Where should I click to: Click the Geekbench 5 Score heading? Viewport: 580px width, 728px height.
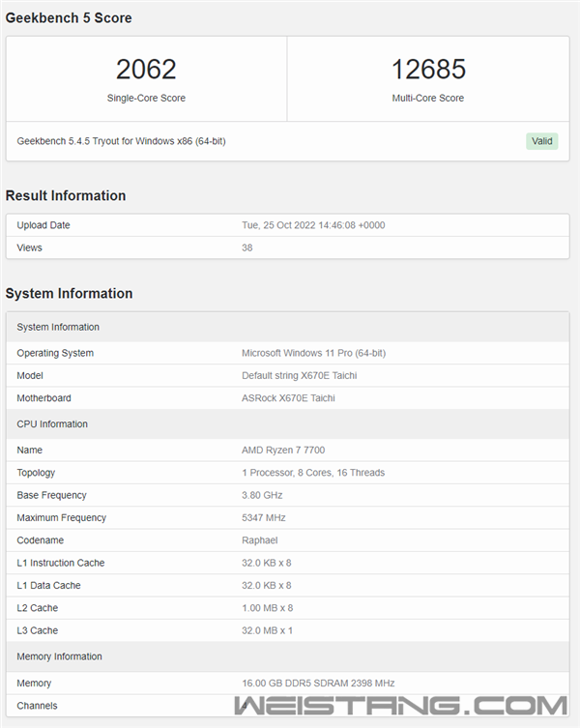69,17
